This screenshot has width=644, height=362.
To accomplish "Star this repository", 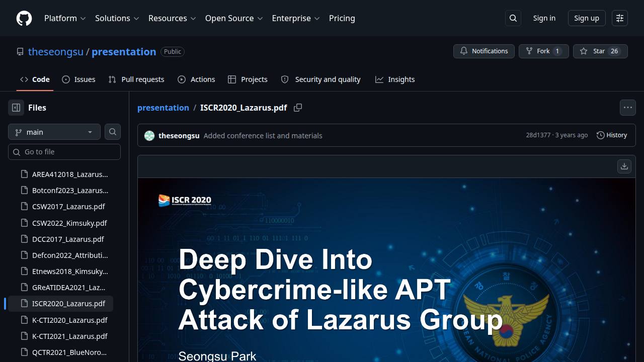I will coord(600,51).
